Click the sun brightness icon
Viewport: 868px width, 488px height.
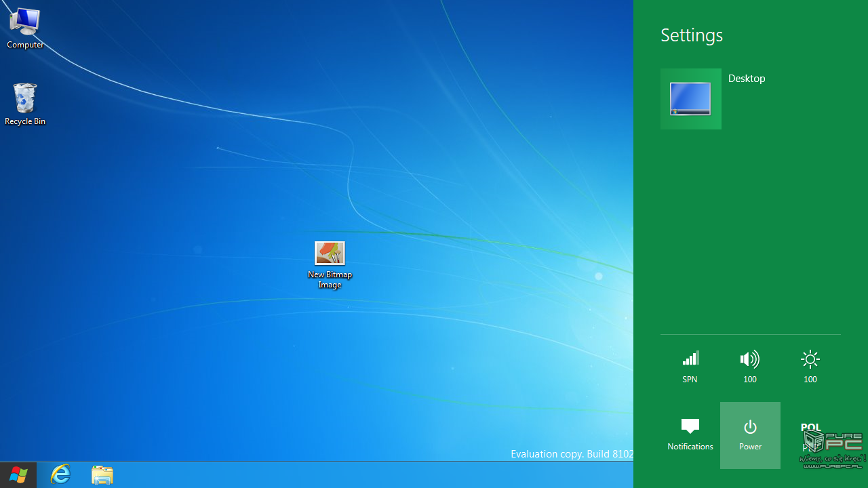point(810,359)
